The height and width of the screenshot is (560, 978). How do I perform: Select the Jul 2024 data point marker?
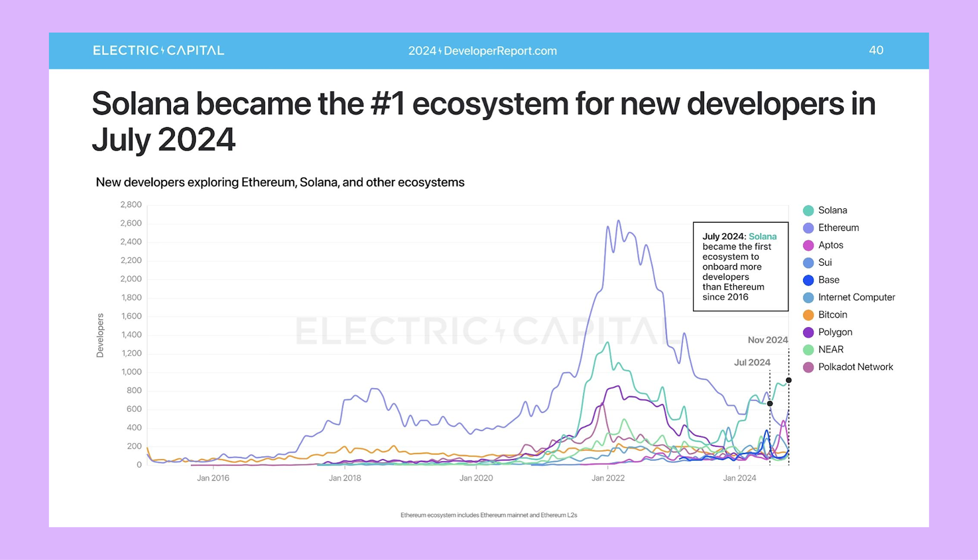coord(770,404)
